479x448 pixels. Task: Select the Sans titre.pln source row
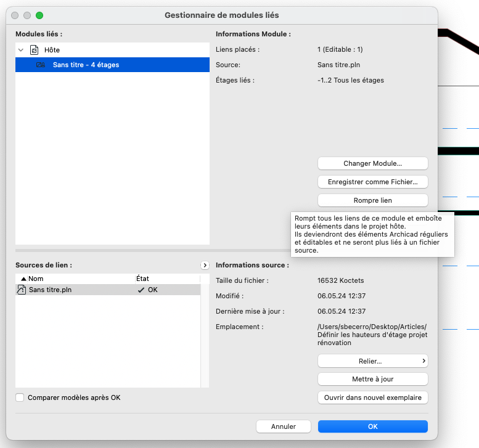108,290
